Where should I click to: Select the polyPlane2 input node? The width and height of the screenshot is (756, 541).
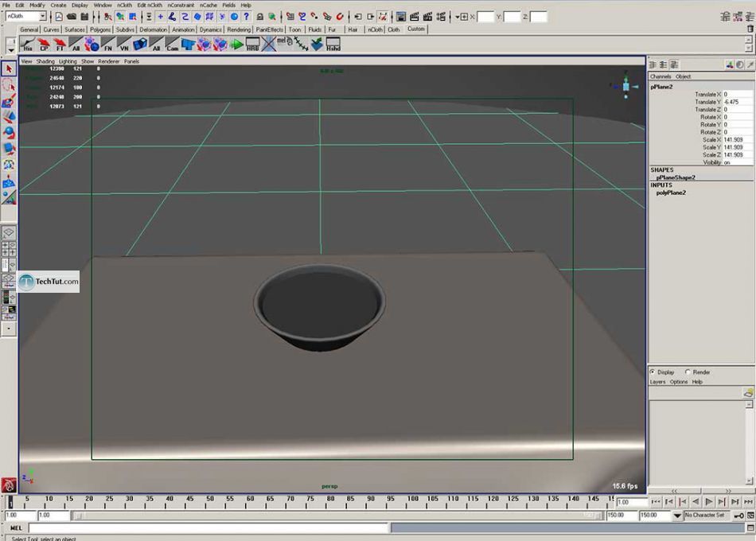point(671,193)
